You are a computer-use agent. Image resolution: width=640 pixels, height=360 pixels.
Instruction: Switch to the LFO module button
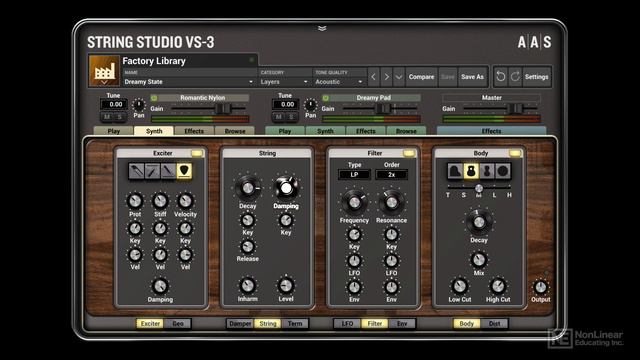click(347, 323)
